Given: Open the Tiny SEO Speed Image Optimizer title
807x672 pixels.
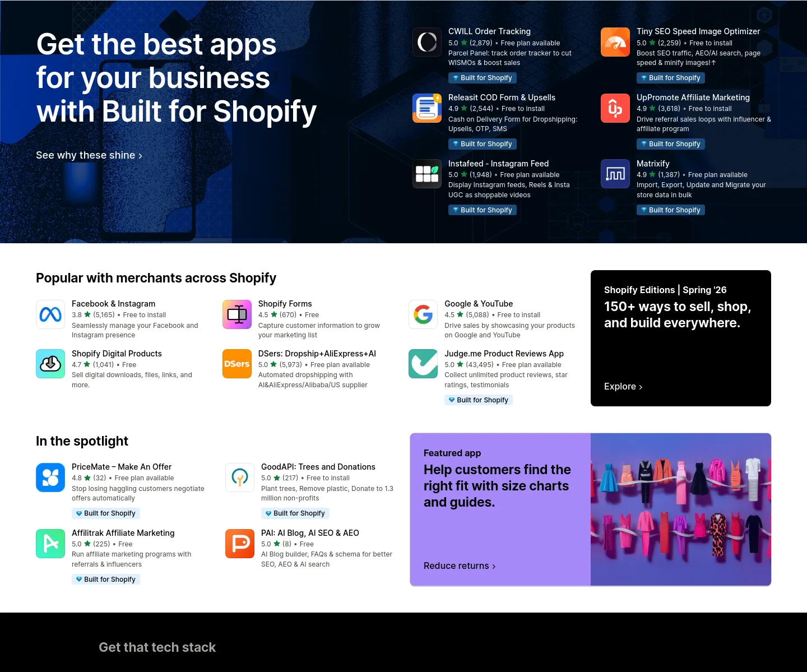Looking at the screenshot, I should (x=698, y=31).
